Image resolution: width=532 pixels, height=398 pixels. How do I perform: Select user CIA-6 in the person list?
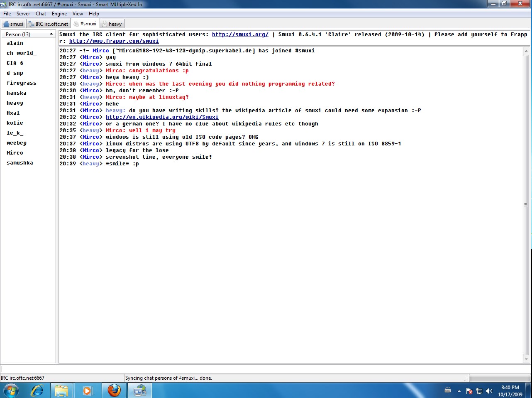(15, 63)
